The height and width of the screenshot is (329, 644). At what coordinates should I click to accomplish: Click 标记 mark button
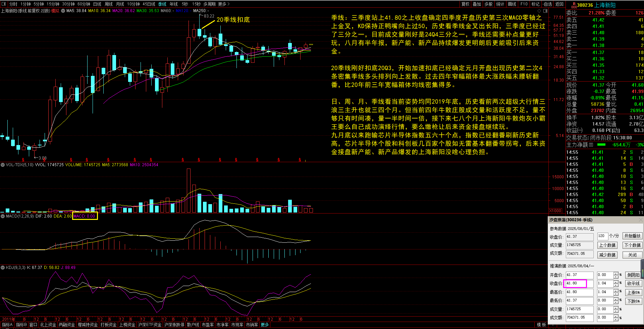(x=535, y=4)
